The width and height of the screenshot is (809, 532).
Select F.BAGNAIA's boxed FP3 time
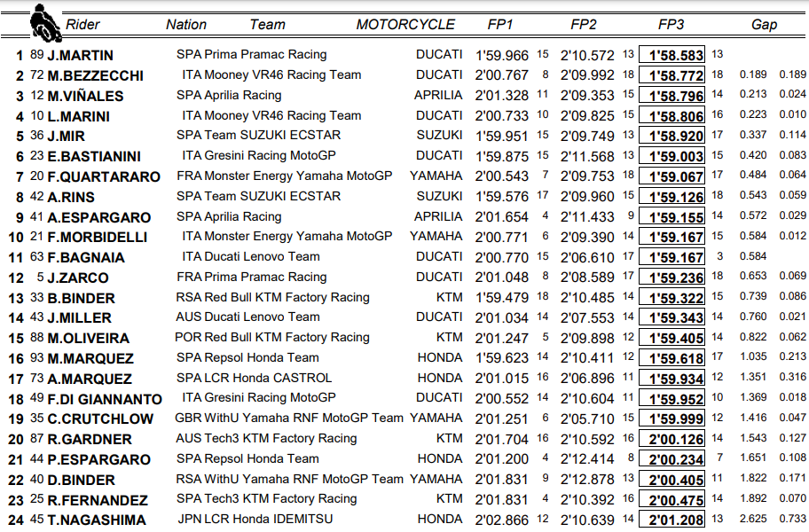[x=672, y=257]
